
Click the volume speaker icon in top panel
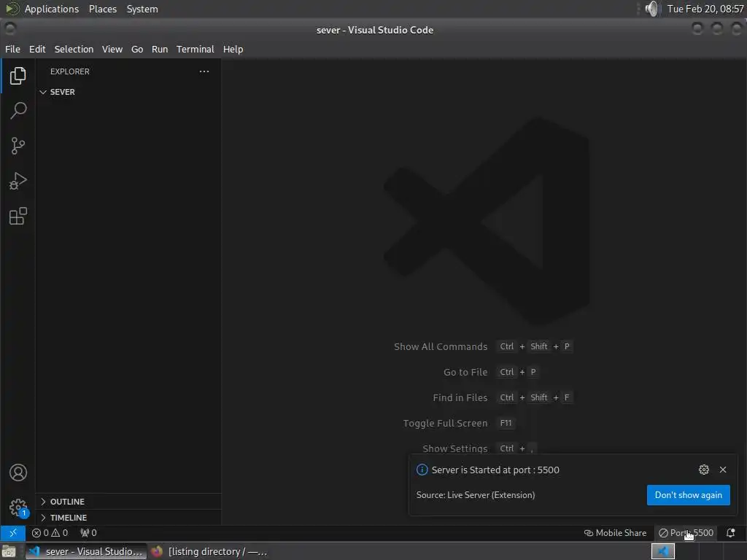[651, 9]
